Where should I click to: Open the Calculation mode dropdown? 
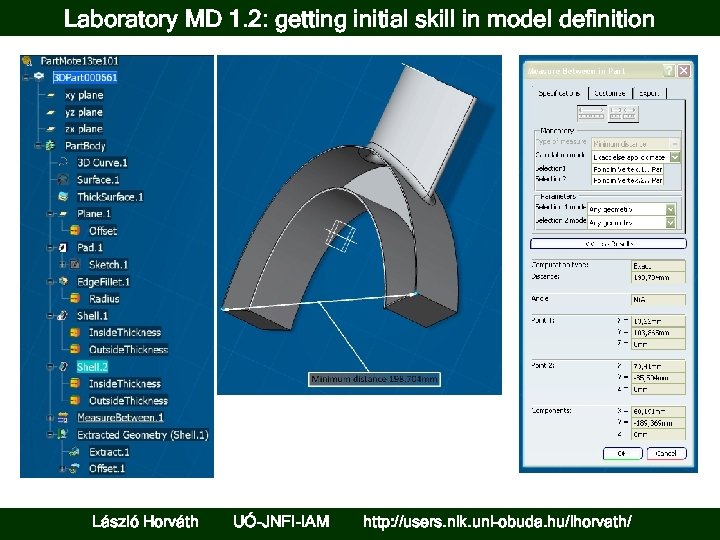coord(675,157)
